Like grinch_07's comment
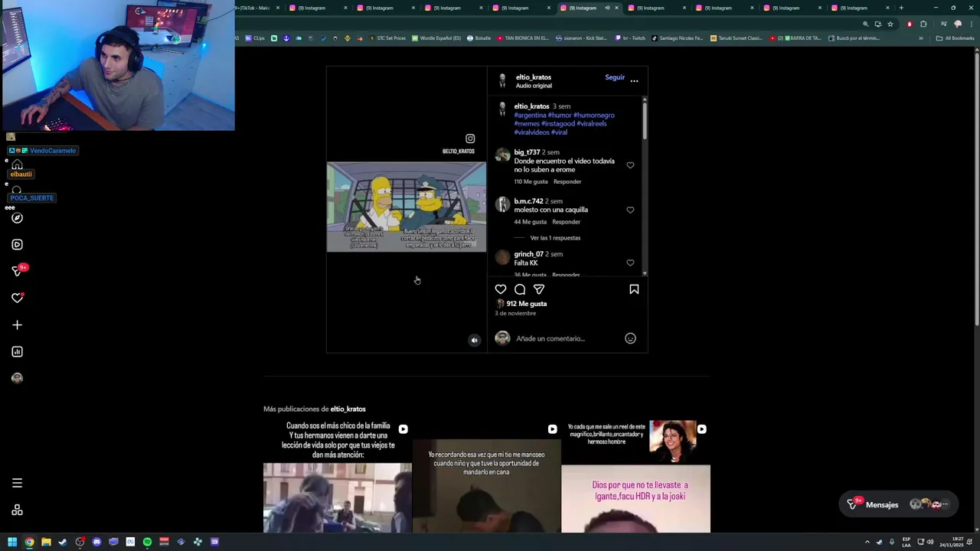980x551 pixels. click(630, 262)
